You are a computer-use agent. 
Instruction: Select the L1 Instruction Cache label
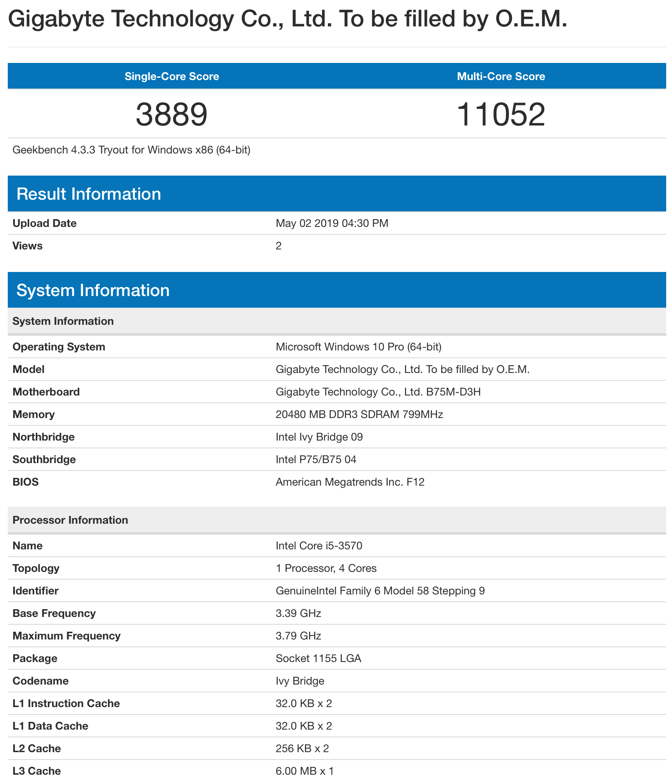(66, 704)
